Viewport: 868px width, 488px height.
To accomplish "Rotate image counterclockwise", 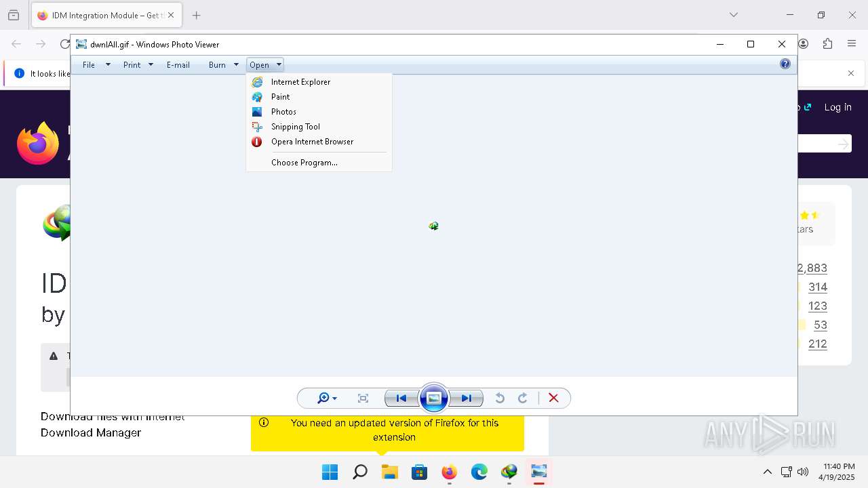I will coord(500,399).
